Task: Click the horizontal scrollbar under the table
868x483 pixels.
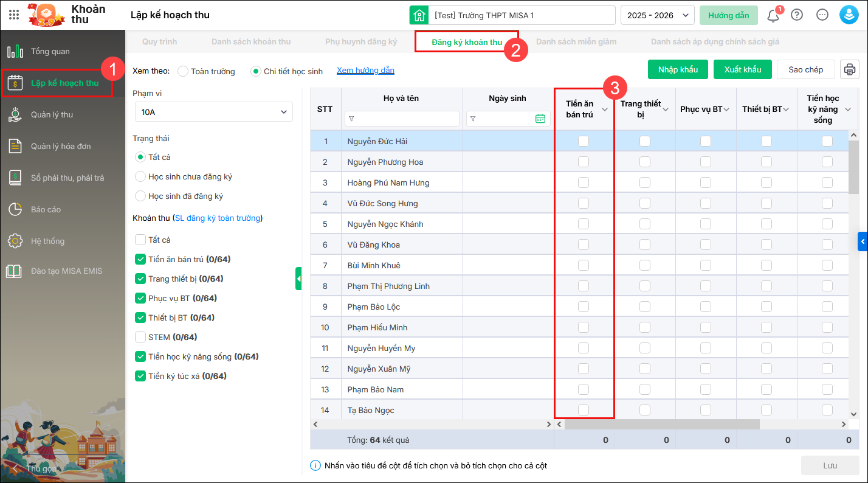Action: [661, 424]
